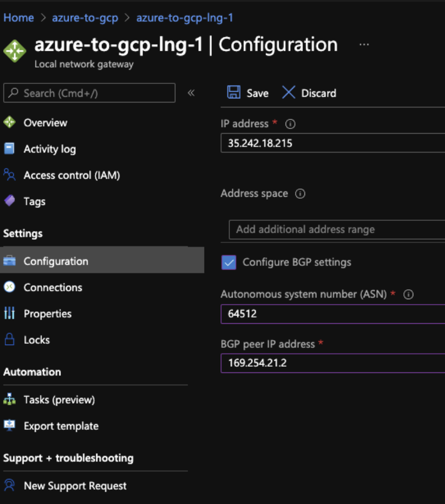Image resolution: width=445 pixels, height=504 pixels.
Task: Click the Save disk icon
Action: (234, 93)
